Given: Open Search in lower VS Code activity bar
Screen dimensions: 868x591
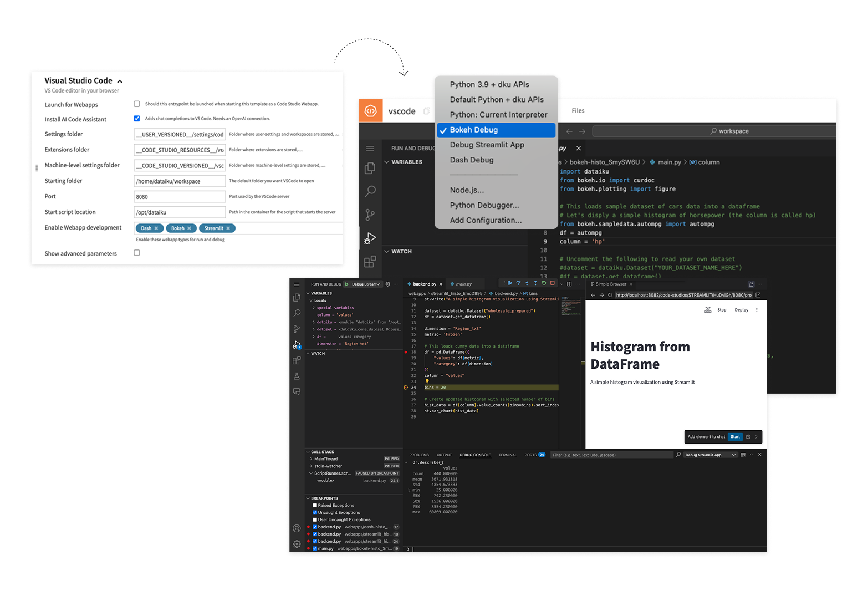Looking at the screenshot, I should [x=297, y=313].
